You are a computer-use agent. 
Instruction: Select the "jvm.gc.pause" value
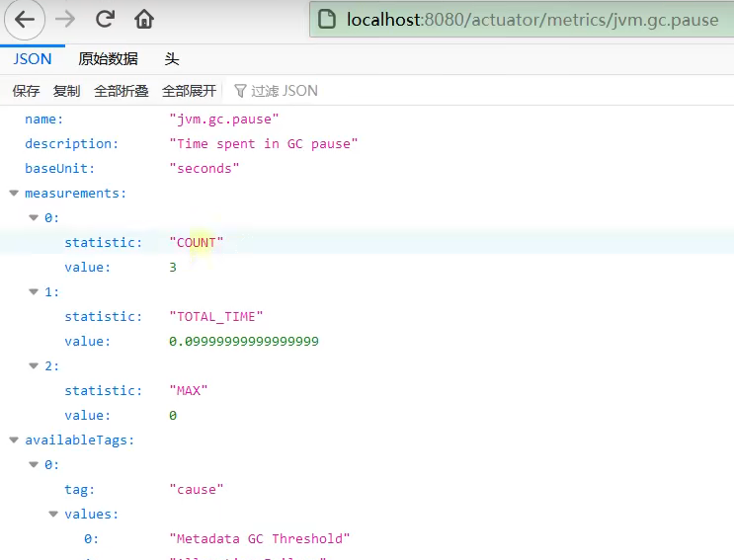click(x=224, y=120)
